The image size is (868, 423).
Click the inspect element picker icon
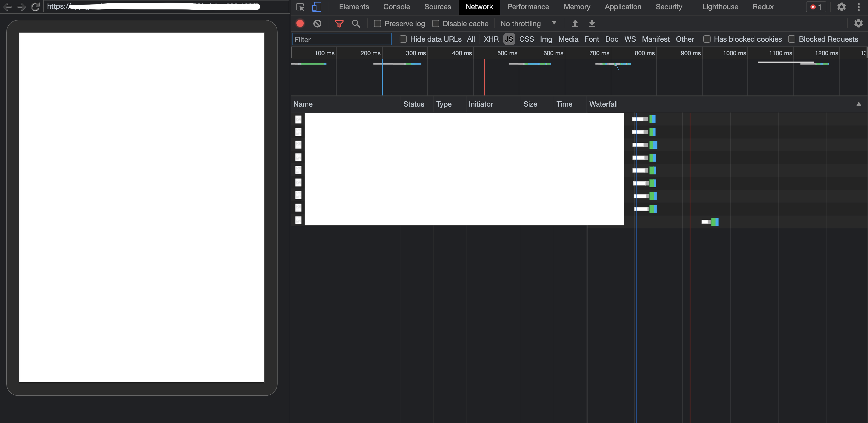300,7
